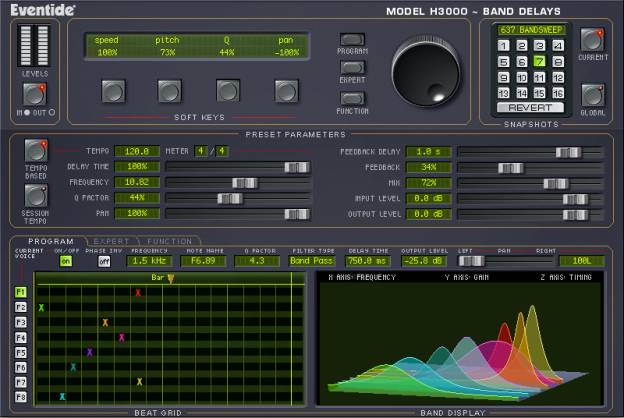Switch to the EXPERT tab
Viewport: 624px width, 418px height.
[x=111, y=241]
